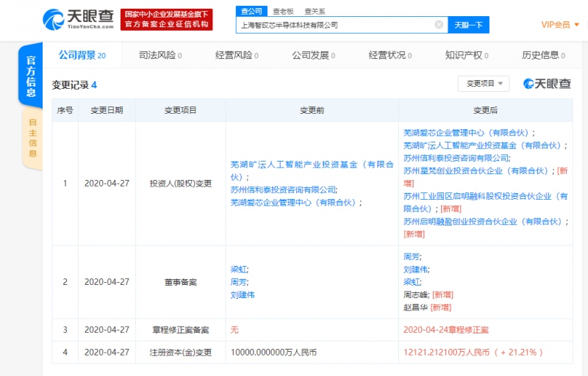Open the VIP会员 dropdown menu
The height and width of the screenshot is (376, 588).
pos(560,24)
